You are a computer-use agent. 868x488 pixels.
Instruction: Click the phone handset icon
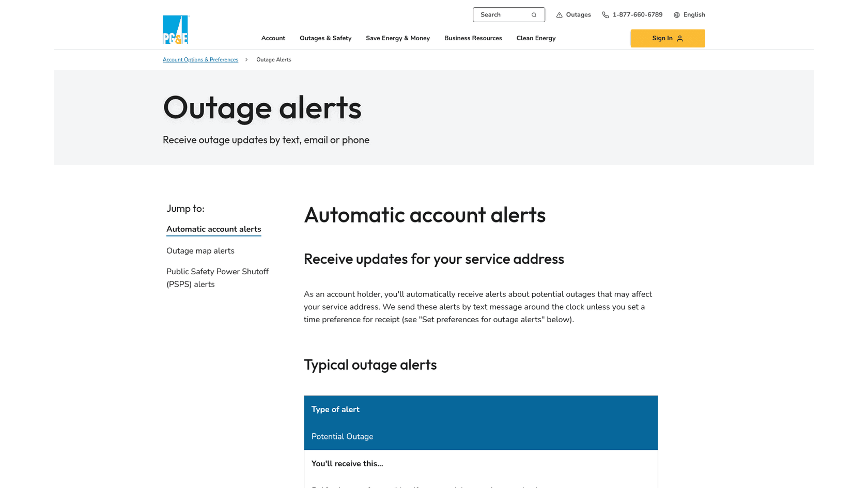tap(605, 15)
